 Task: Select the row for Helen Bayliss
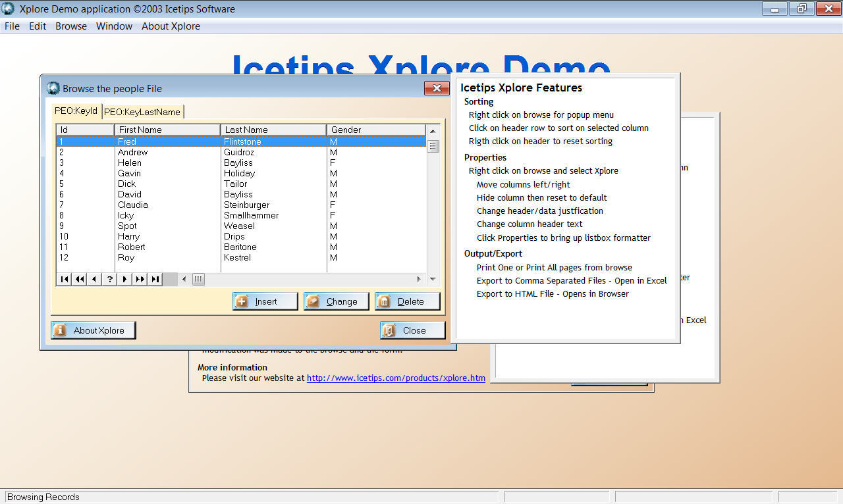(x=241, y=163)
